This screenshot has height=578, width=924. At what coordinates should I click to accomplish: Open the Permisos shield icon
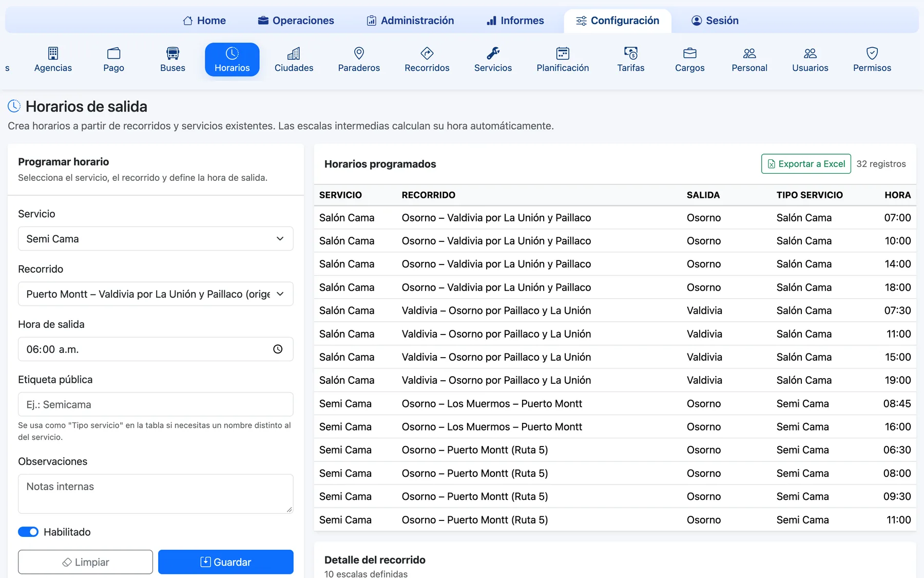point(872,53)
